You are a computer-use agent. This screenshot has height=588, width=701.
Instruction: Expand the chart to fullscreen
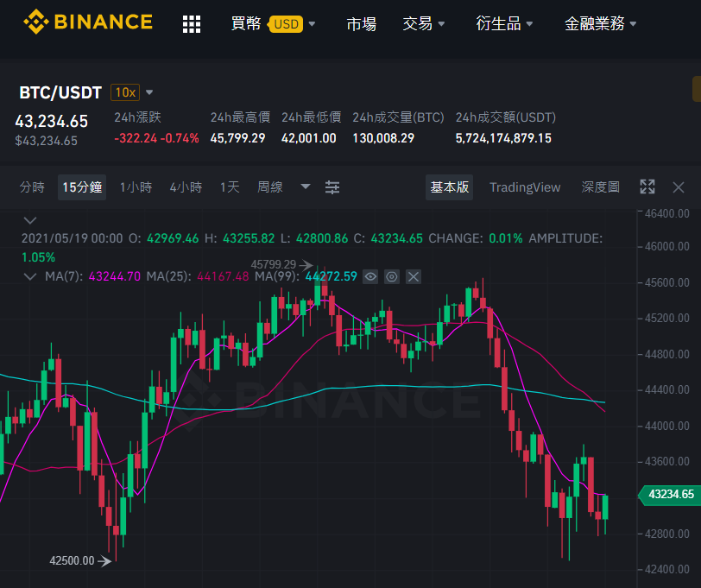[647, 187]
